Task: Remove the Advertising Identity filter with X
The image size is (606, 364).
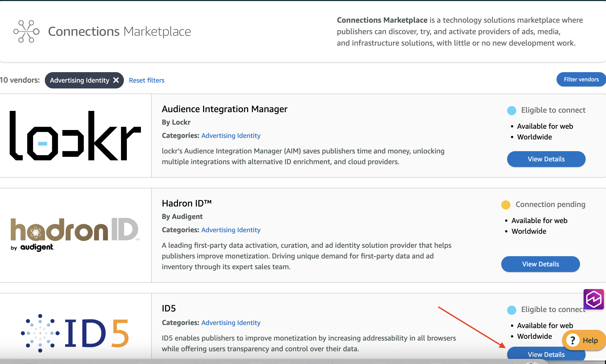Action: click(x=116, y=80)
